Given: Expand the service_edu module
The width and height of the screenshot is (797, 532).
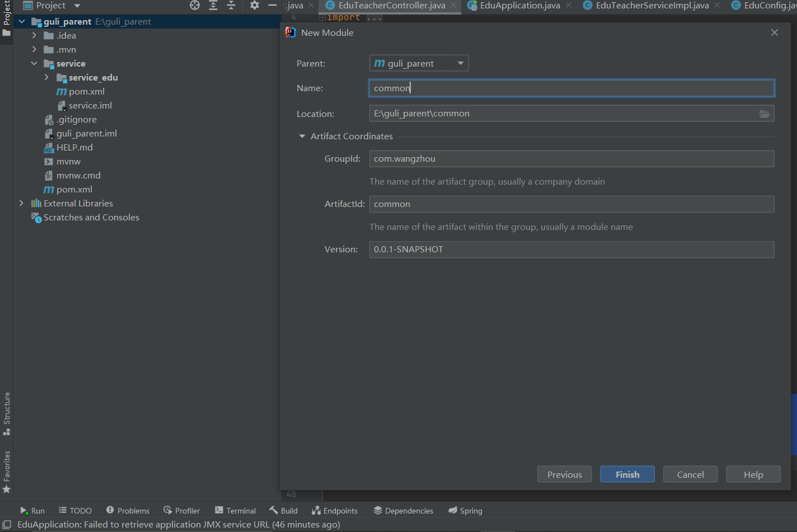Looking at the screenshot, I should click(46, 77).
